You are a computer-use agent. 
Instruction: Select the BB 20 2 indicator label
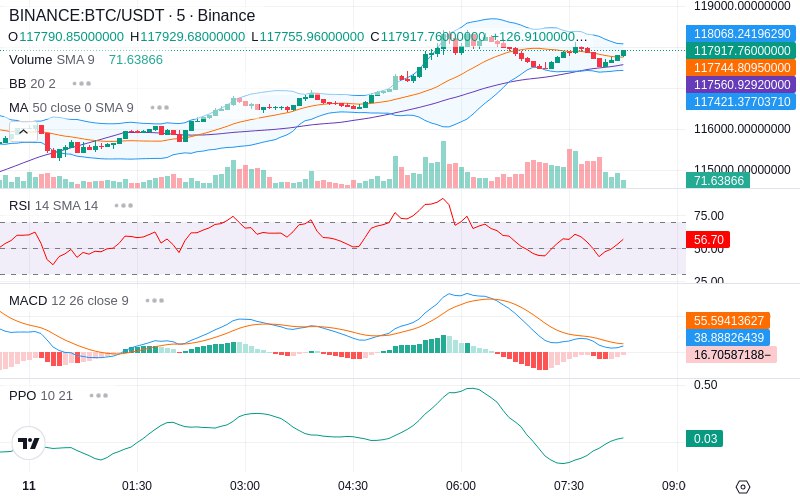[32, 84]
